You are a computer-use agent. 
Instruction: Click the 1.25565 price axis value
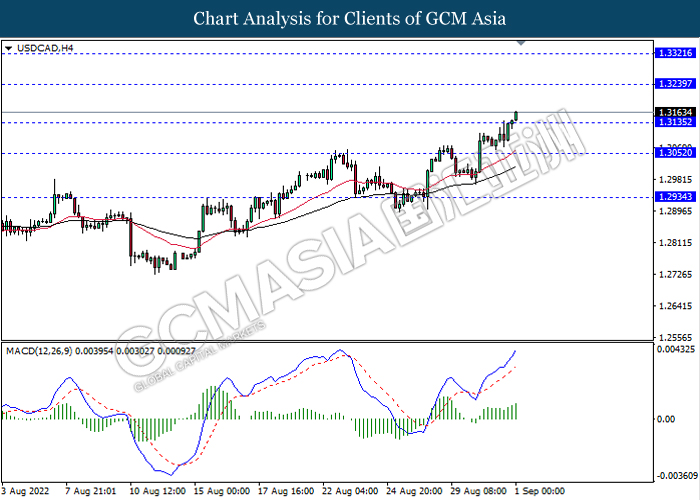click(x=675, y=337)
